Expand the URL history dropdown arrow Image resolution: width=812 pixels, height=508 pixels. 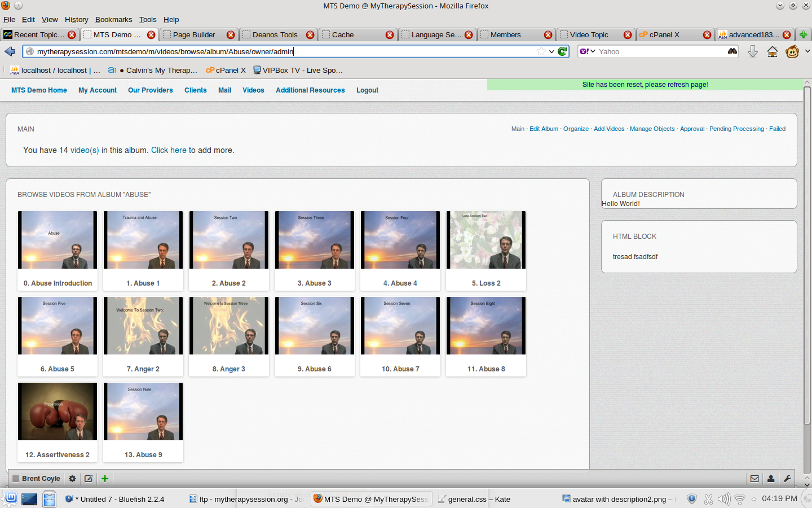(x=551, y=51)
